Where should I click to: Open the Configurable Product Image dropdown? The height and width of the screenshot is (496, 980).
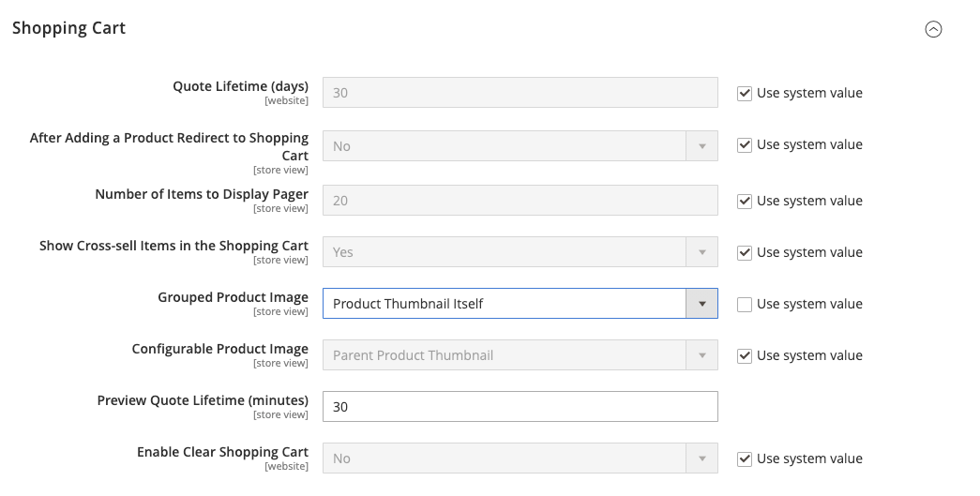point(520,355)
